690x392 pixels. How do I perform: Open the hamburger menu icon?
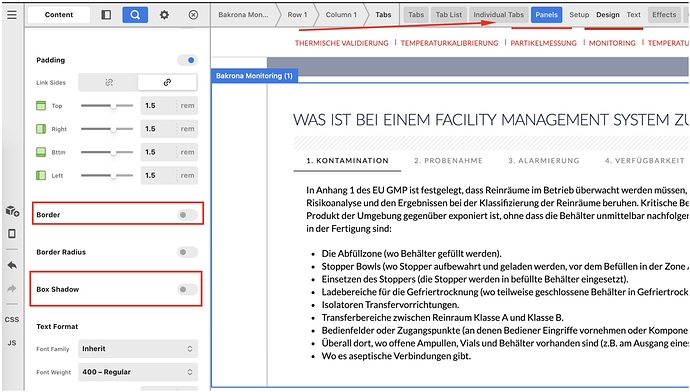(x=12, y=15)
